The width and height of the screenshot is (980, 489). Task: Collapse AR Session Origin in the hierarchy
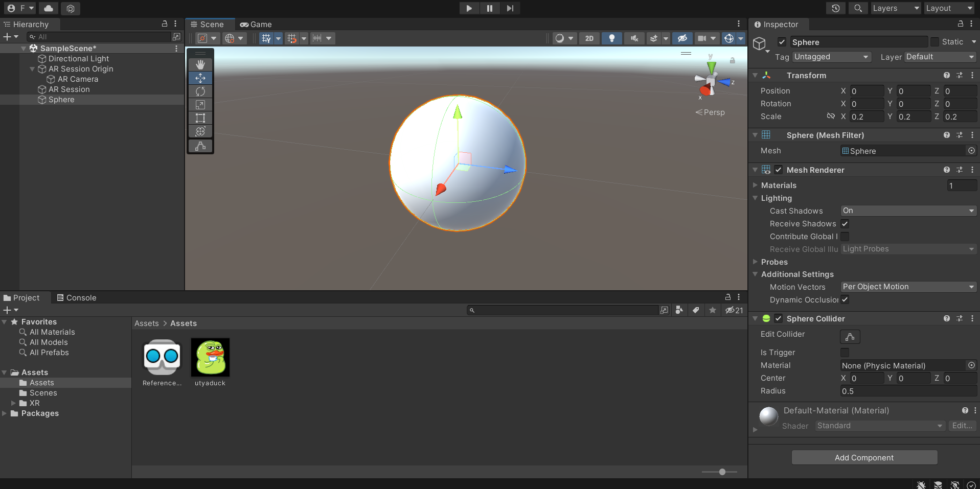click(x=33, y=69)
